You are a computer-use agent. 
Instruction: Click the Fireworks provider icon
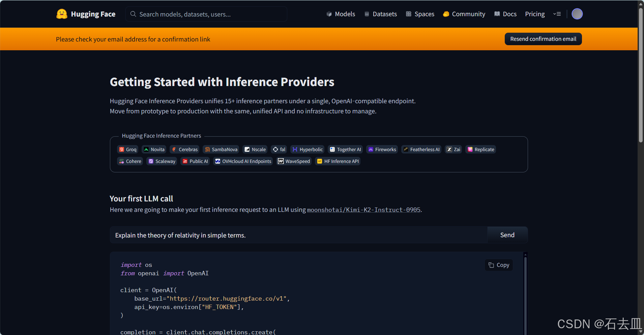pyautogui.click(x=371, y=149)
